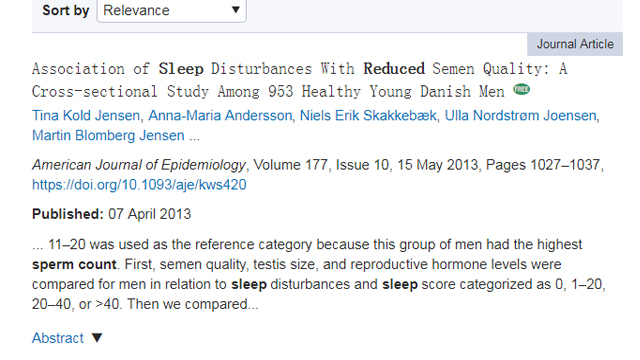Screen dimensions: 640x360
Task: Open author Ulla Nordstrøm Joensen
Action: click(x=520, y=116)
